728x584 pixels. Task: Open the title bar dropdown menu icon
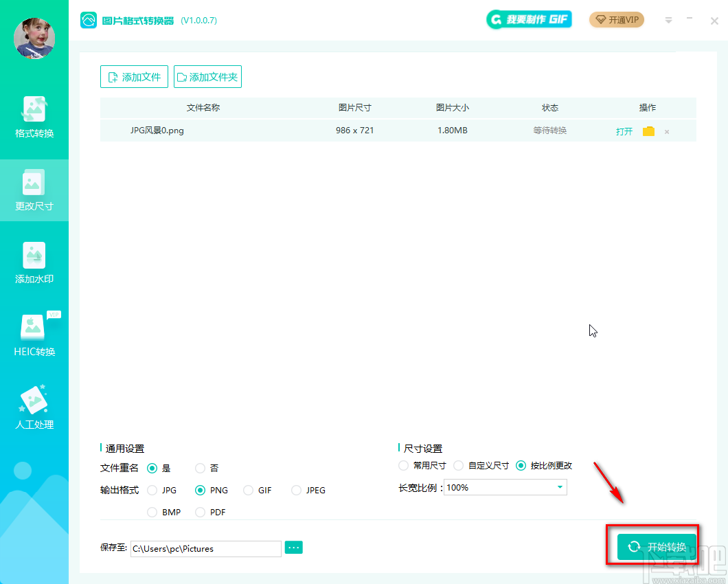[668, 21]
